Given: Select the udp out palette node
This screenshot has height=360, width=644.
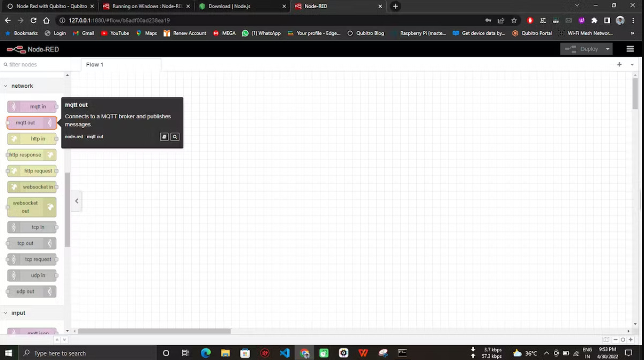Looking at the screenshot, I should tap(32, 291).
